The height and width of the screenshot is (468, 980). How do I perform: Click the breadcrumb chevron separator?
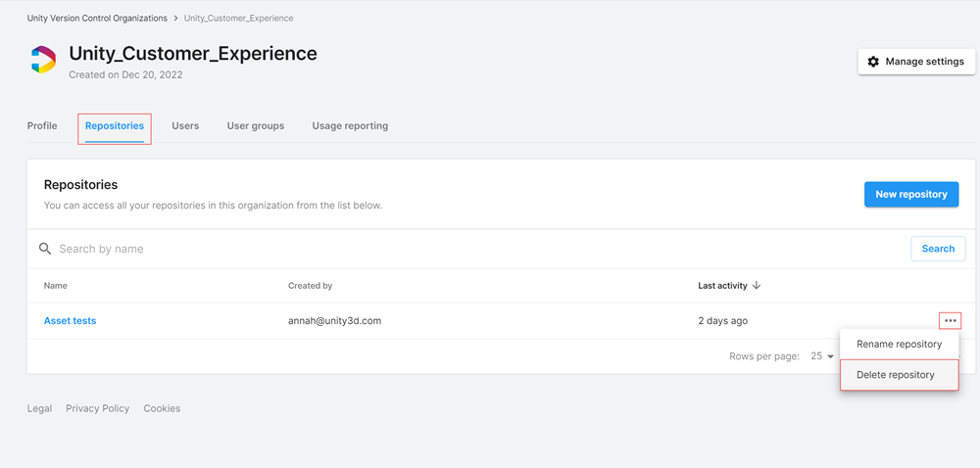175,18
